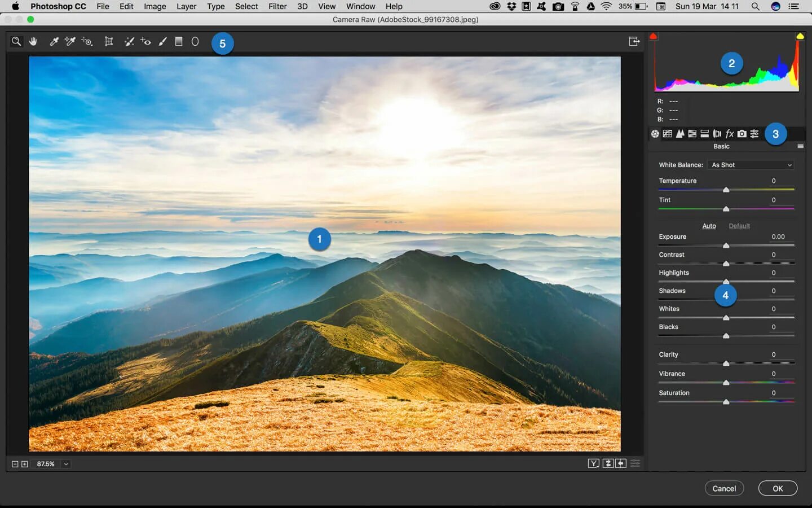Open the Effects fx panel tab
Viewport: 812px width, 508px height.
[730, 134]
